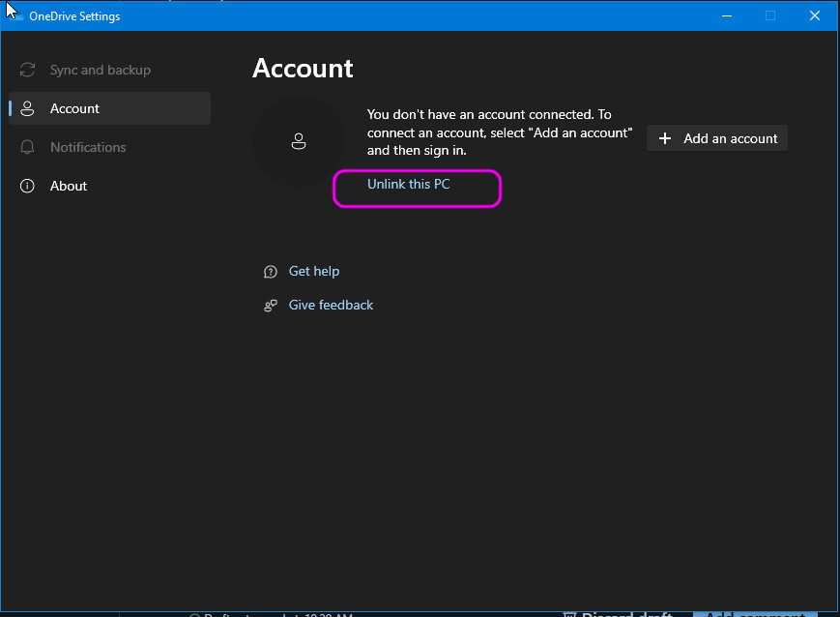The image size is (840, 617).
Task: Close the OneDrive Settings window
Action: click(x=814, y=15)
